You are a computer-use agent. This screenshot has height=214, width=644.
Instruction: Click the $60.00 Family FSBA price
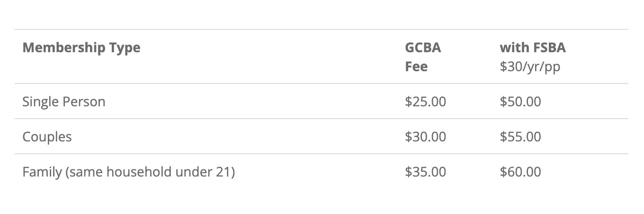coord(520,172)
